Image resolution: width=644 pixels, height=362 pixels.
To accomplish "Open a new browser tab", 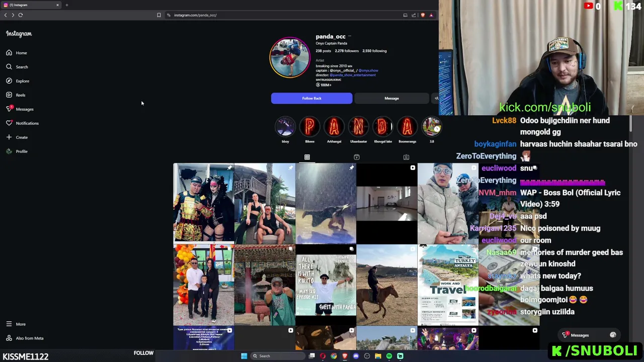I will point(66,5).
